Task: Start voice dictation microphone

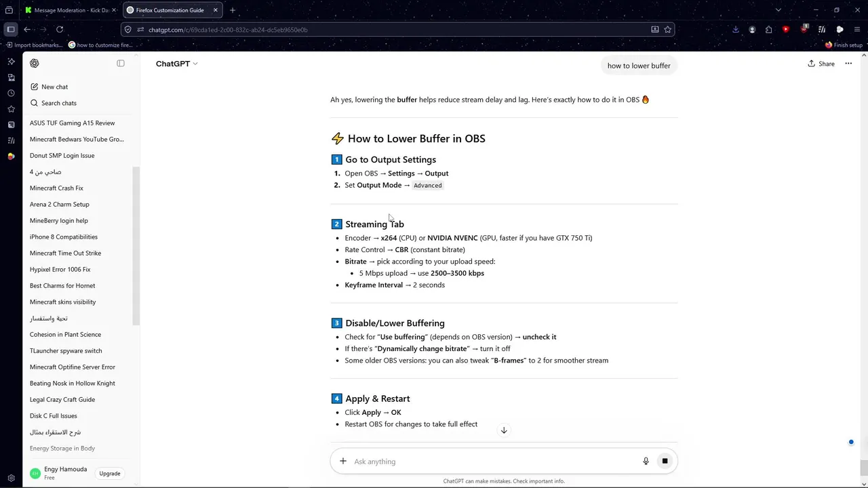Action: (646, 461)
